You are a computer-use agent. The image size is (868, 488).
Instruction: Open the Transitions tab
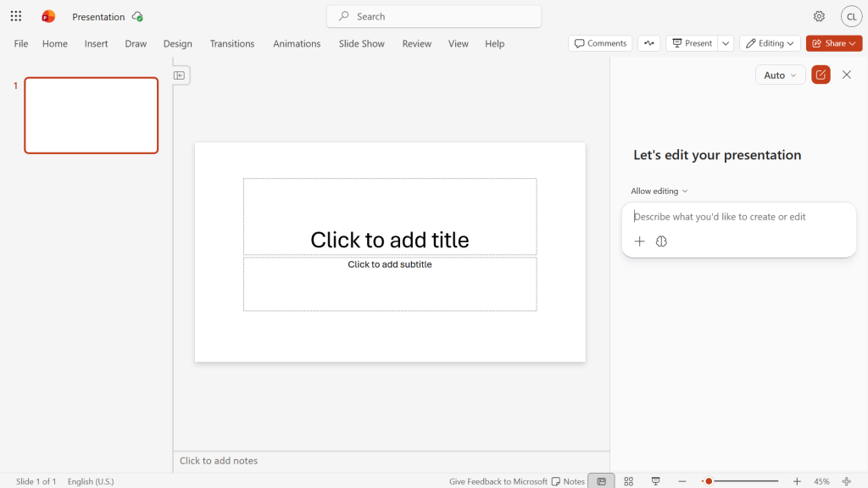232,44
